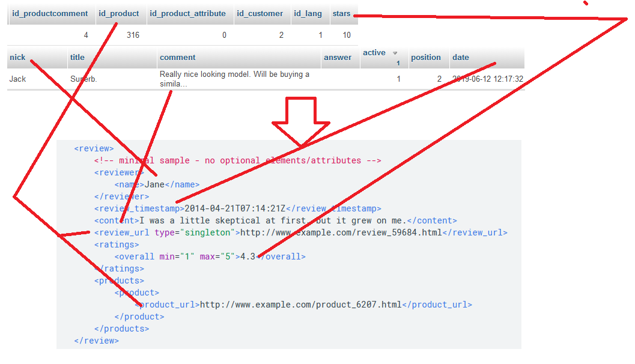This screenshot has width=635, height=364.
Task: Click the closing </products> tag
Action: click(x=121, y=329)
